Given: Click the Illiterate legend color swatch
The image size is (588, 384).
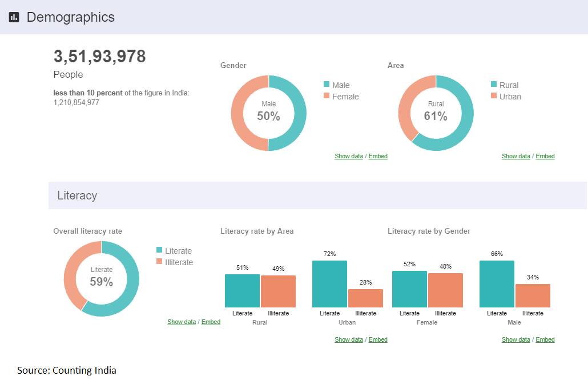Looking at the screenshot, I should coord(159,262).
